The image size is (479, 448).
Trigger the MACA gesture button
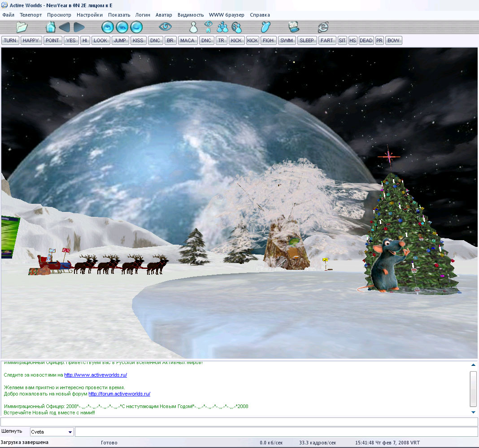tap(187, 40)
